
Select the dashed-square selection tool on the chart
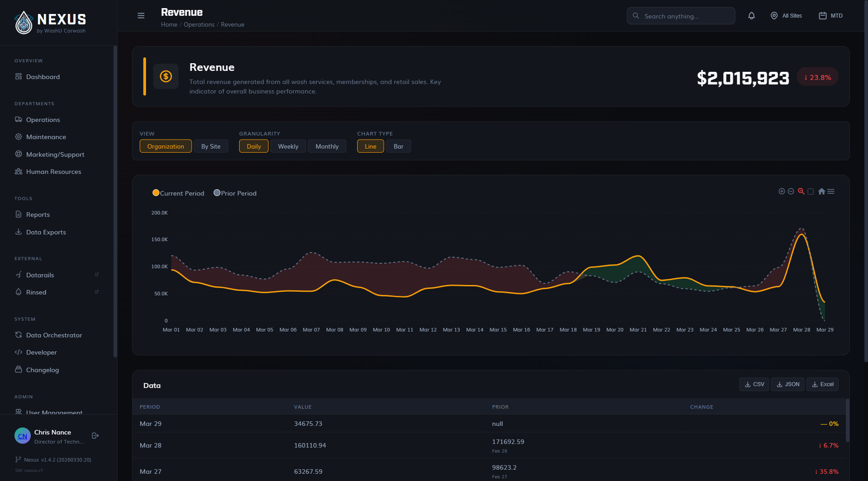point(811,191)
